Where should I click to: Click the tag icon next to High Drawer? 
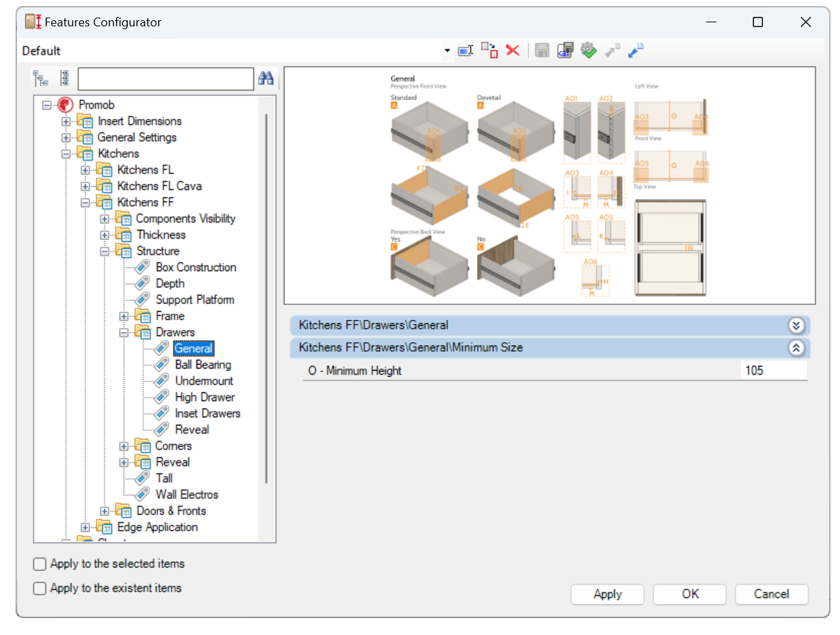point(162,397)
